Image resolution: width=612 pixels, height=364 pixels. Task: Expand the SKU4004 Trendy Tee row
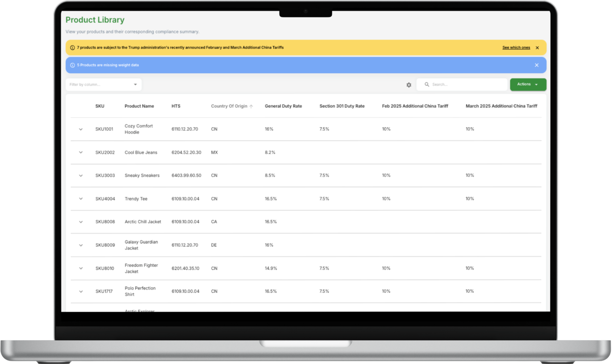tap(81, 199)
